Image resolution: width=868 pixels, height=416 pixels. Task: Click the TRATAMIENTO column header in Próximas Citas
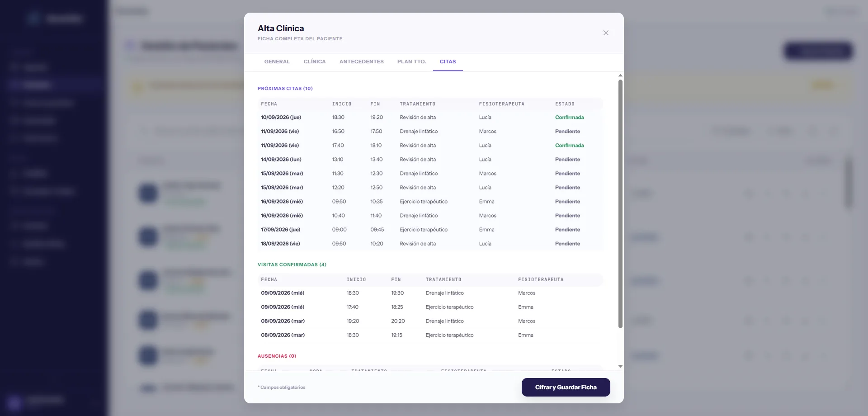(x=417, y=104)
